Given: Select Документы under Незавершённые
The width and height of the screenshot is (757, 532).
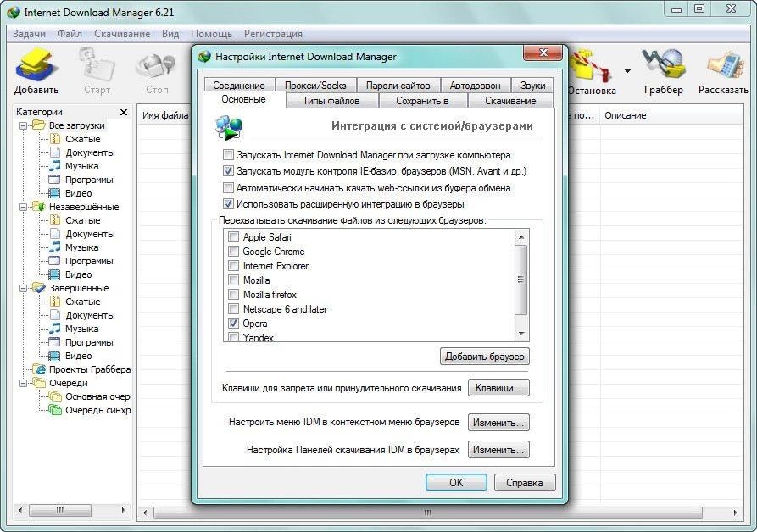Looking at the screenshot, I should point(82,234).
